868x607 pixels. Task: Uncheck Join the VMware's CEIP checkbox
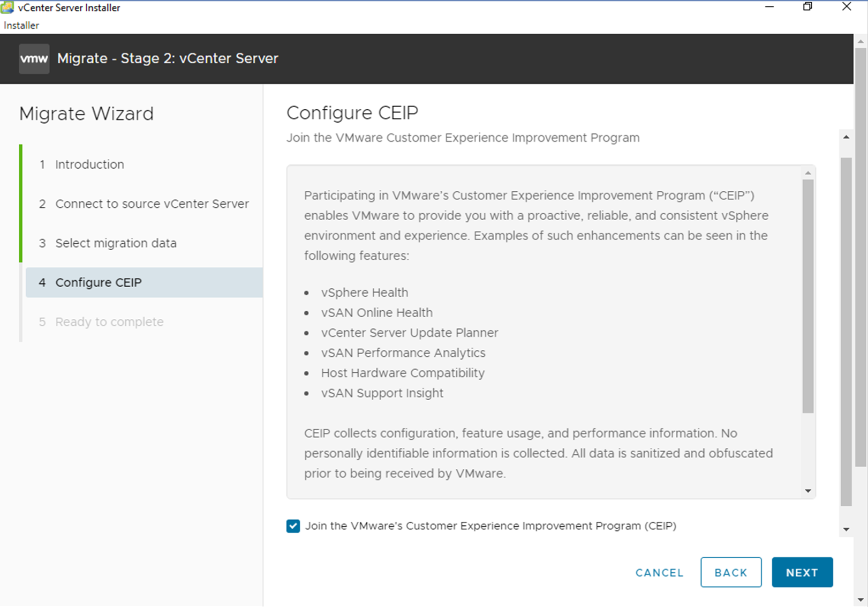click(x=293, y=526)
